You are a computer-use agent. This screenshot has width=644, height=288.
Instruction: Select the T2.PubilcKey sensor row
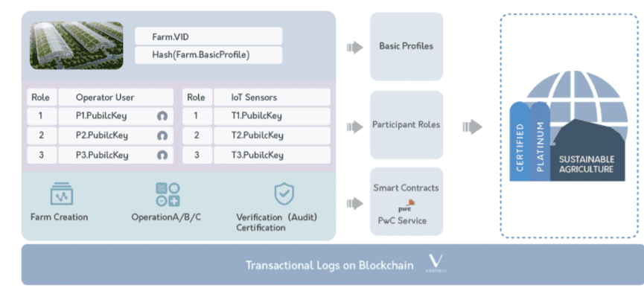tap(256, 135)
